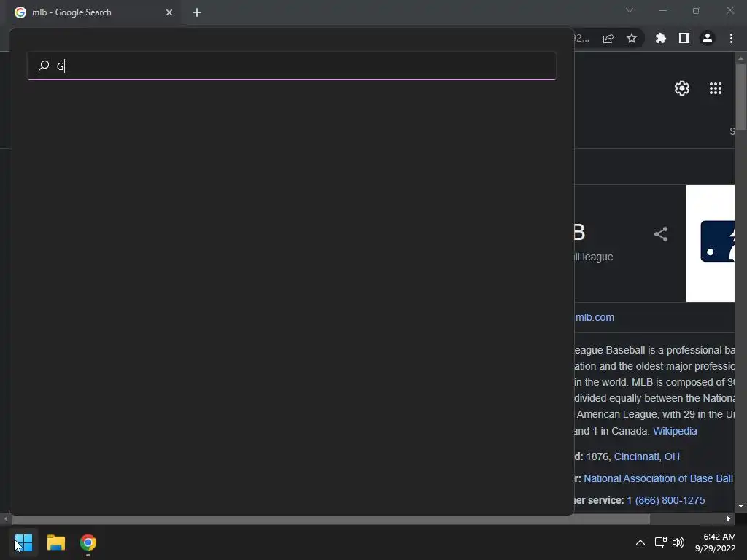Open the Chrome Extensions puzzle icon
The height and width of the screenshot is (560, 747).
[x=661, y=38]
